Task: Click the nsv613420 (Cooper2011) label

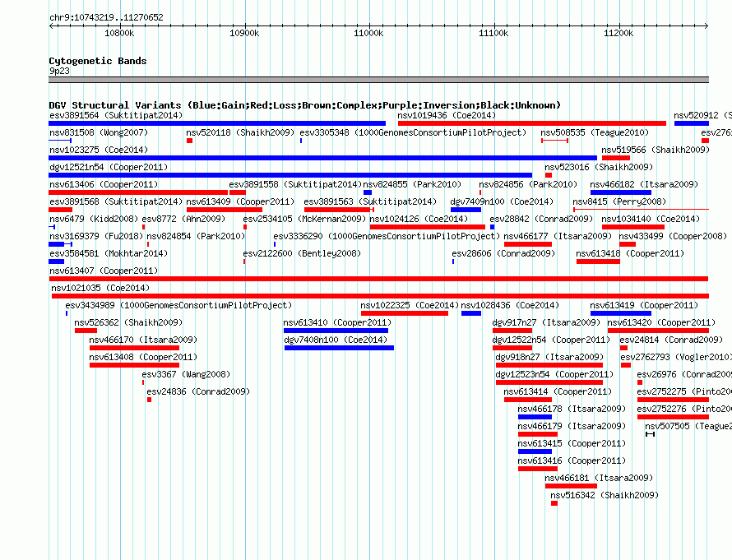Action: pos(661,322)
